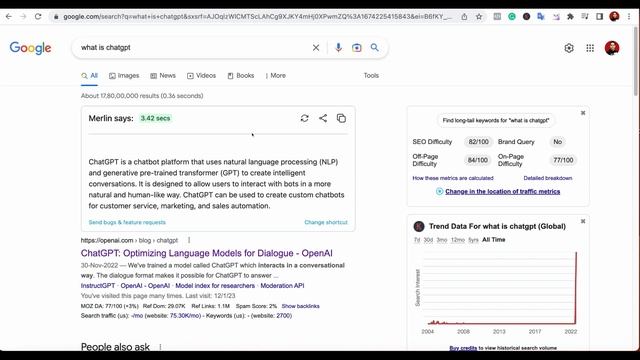
Task: Click the 75.30K/mo website traffic link
Action: pos(185,316)
